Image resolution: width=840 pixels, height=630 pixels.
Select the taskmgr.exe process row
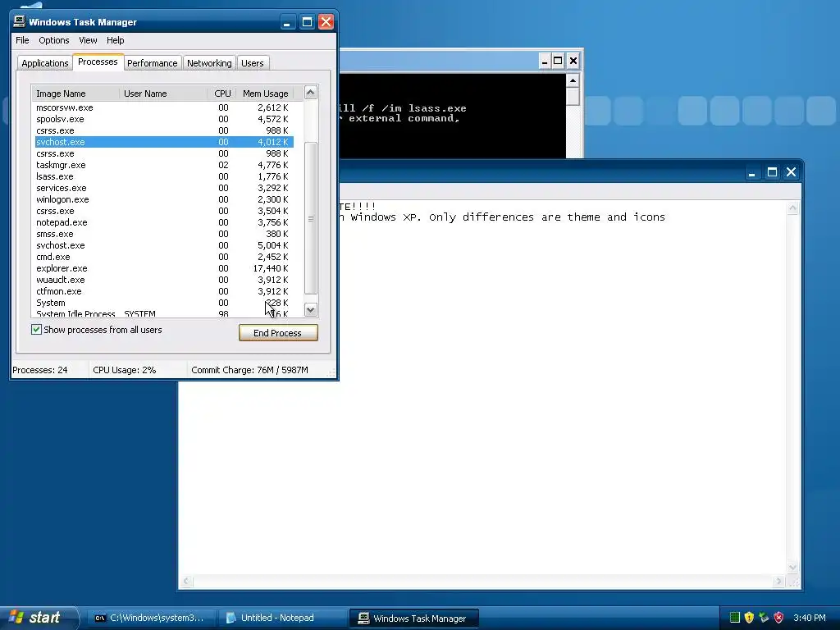pyautogui.click(x=164, y=165)
